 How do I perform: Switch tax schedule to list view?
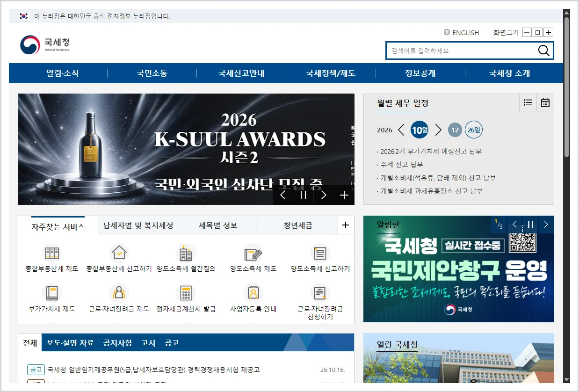[528, 102]
